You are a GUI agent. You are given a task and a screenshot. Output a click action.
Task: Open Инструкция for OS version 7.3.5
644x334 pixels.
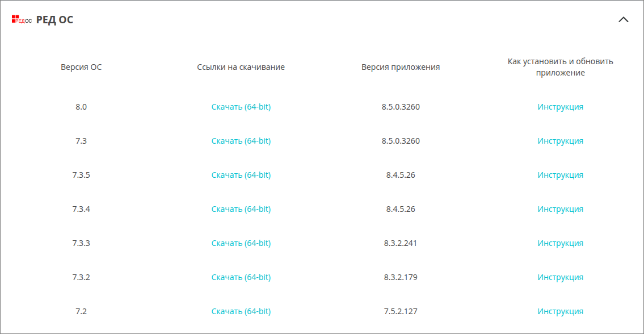pyautogui.click(x=560, y=175)
